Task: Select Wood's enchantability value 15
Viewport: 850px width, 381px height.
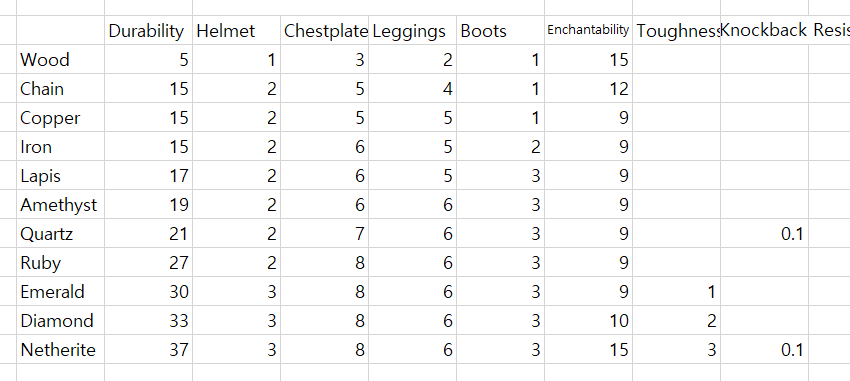Action: coord(588,59)
